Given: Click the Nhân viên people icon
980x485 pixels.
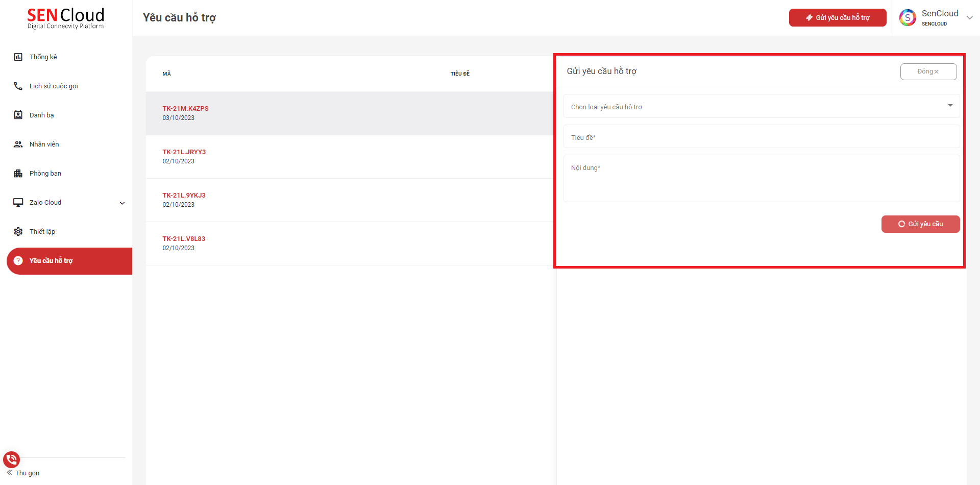Looking at the screenshot, I should point(18,144).
